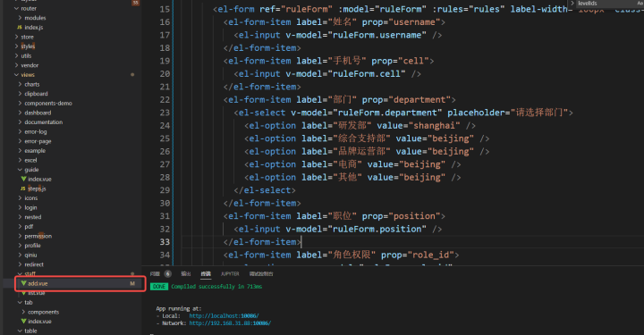Click the M modified badge on add.vue
Screen dimensions: 644x335
coord(132,283)
